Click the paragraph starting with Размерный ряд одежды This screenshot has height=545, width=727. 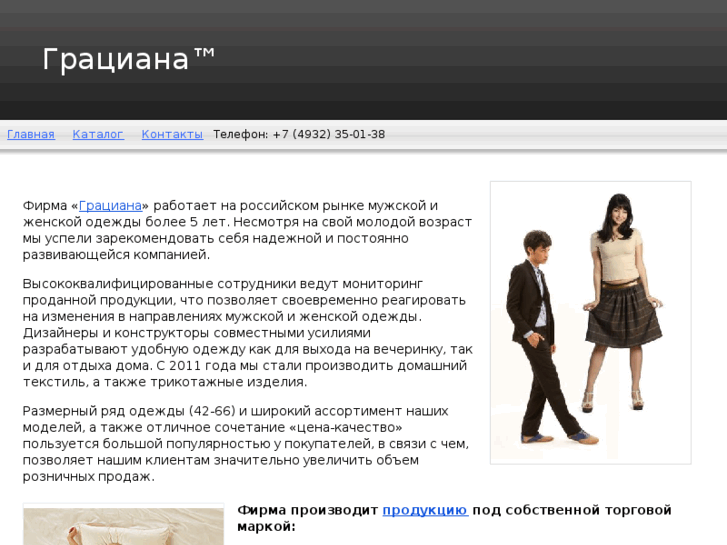click(246, 444)
